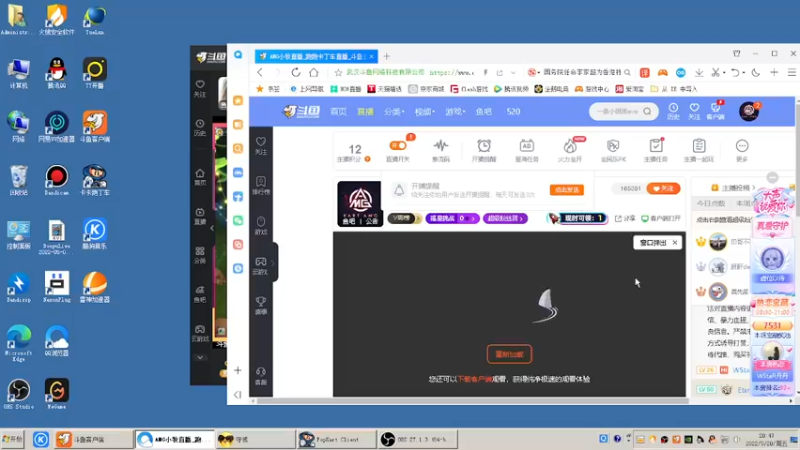Open Douyu client in taskbar

tap(93, 439)
